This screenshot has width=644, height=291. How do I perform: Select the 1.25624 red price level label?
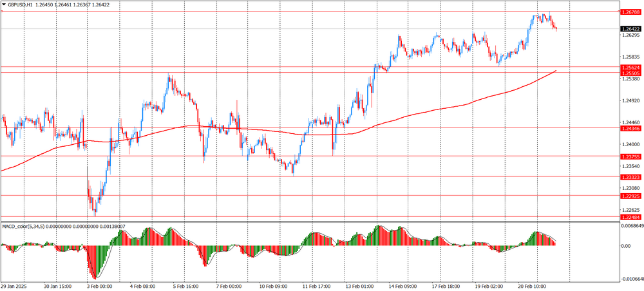[x=630, y=67]
